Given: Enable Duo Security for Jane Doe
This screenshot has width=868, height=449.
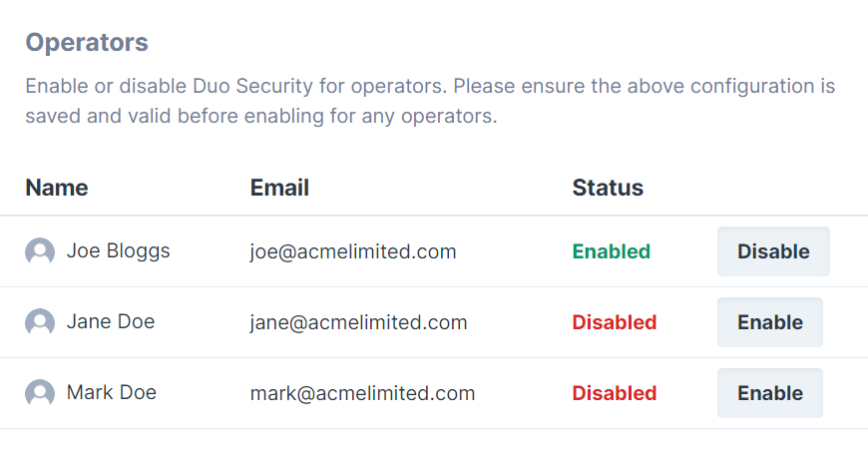Looking at the screenshot, I should click(x=769, y=322).
